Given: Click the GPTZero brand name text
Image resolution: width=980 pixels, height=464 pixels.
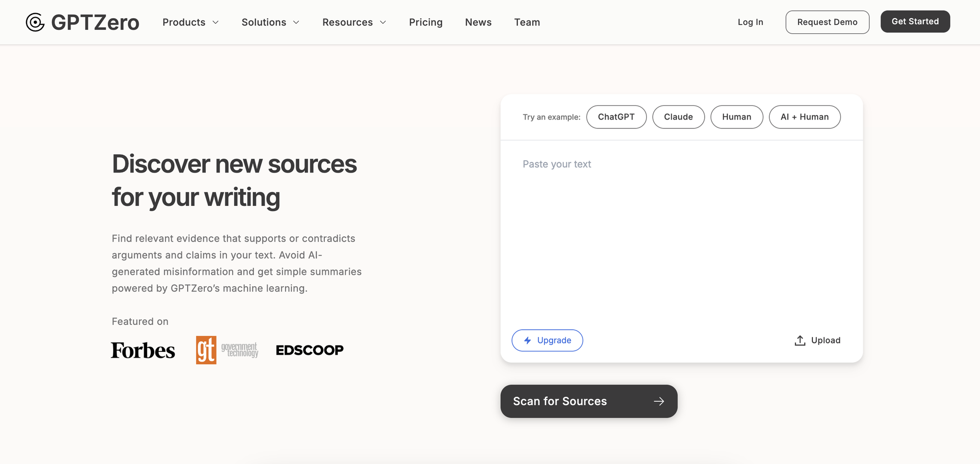Looking at the screenshot, I should click(x=95, y=23).
